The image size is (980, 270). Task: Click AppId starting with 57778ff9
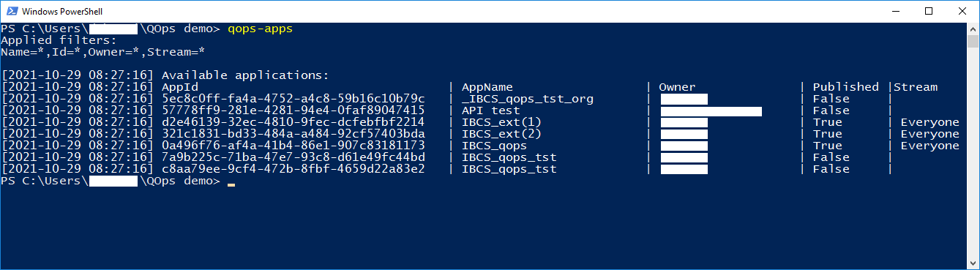click(x=293, y=110)
